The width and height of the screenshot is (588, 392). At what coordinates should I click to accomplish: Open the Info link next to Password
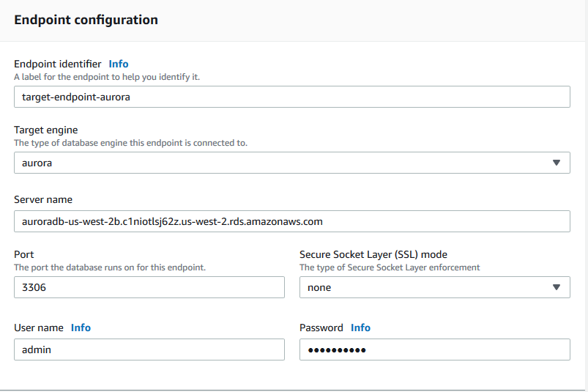(360, 328)
